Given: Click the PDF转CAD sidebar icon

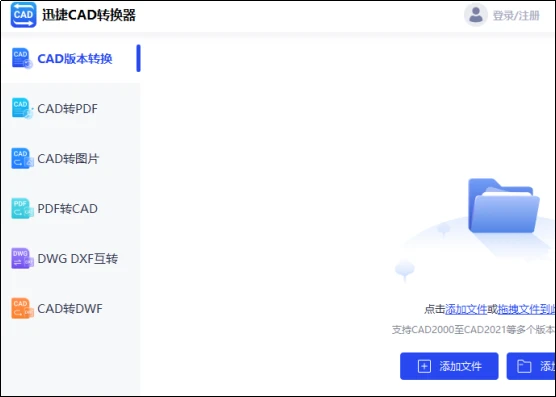Looking at the screenshot, I should pos(22,208).
